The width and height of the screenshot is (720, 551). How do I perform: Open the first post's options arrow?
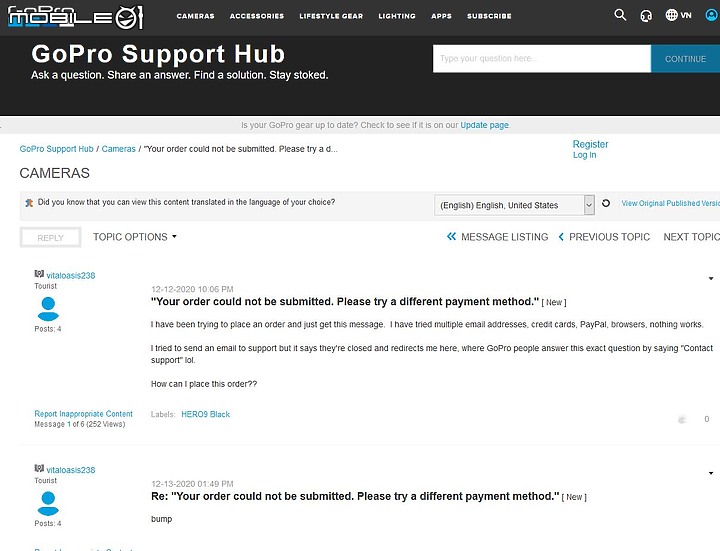(711, 278)
